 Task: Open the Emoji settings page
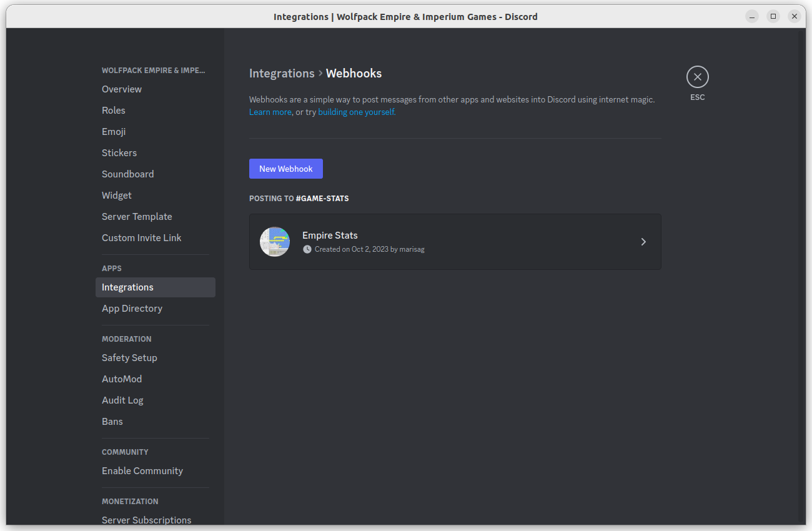156,132
